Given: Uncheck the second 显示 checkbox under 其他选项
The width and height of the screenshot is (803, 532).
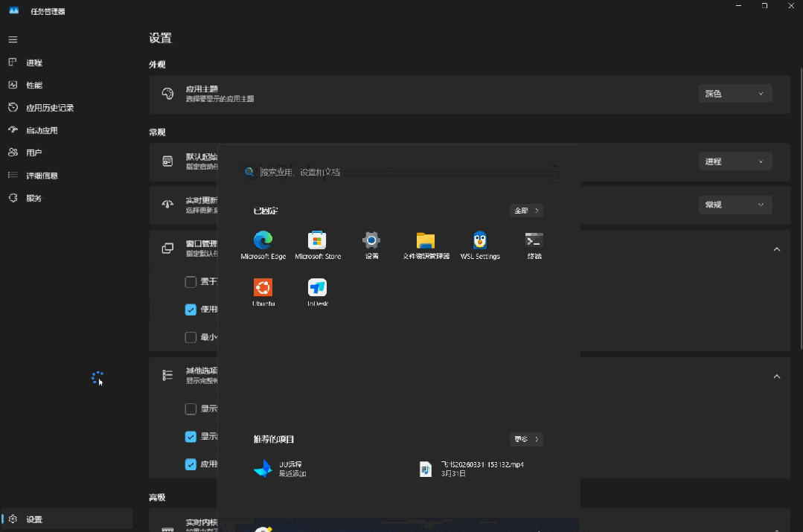Looking at the screenshot, I should (191, 436).
